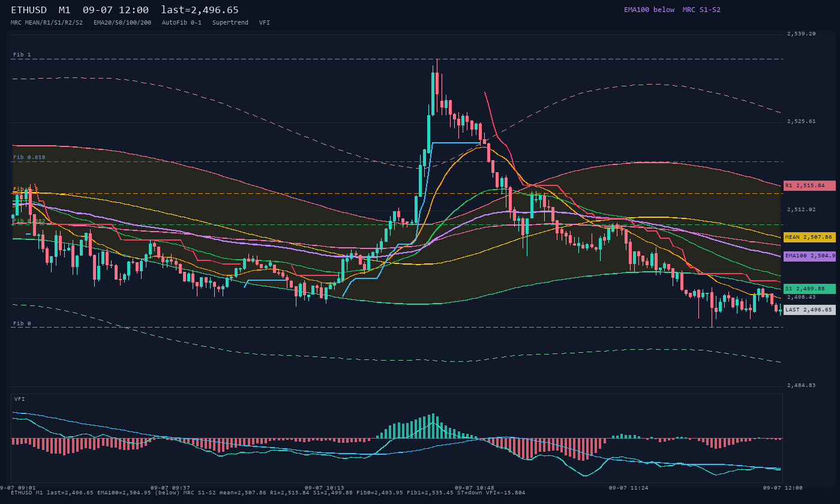840x504 pixels.
Task: Click the bottom status summary line
Action: pyautogui.click(x=268, y=493)
